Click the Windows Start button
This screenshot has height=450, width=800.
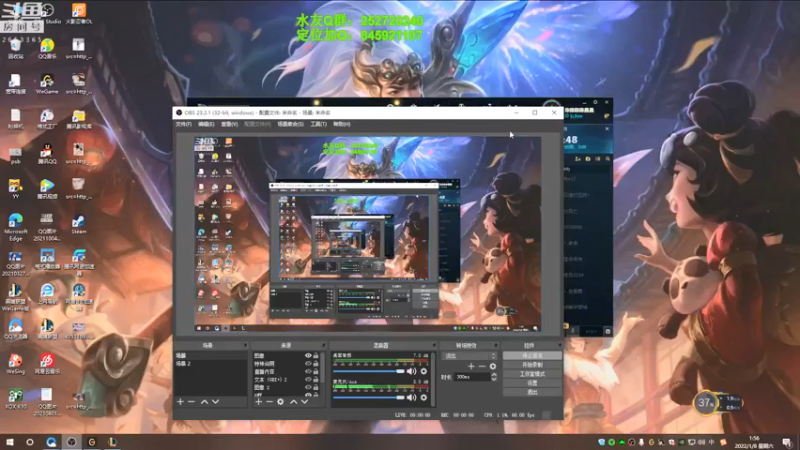(9, 442)
